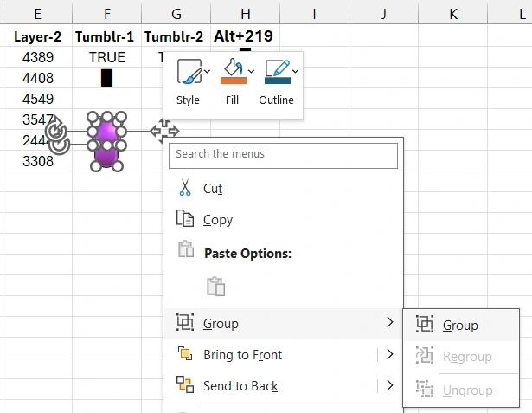Viewport: 532px width, 413px height.
Task: Select Group in the submenu
Action: pos(460,326)
